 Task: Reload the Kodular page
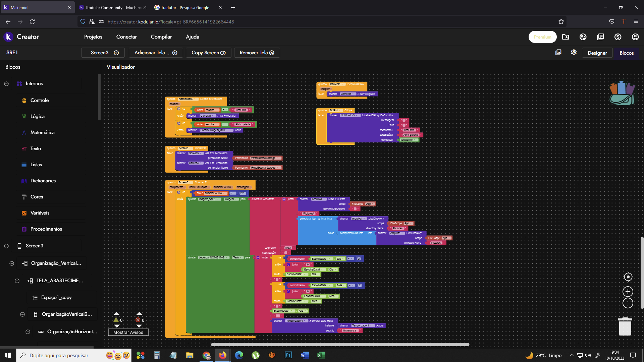tap(32, 21)
